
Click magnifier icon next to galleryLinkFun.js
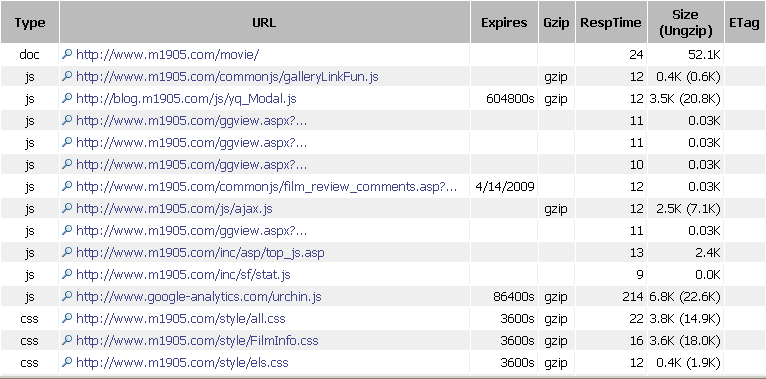(x=67, y=77)
